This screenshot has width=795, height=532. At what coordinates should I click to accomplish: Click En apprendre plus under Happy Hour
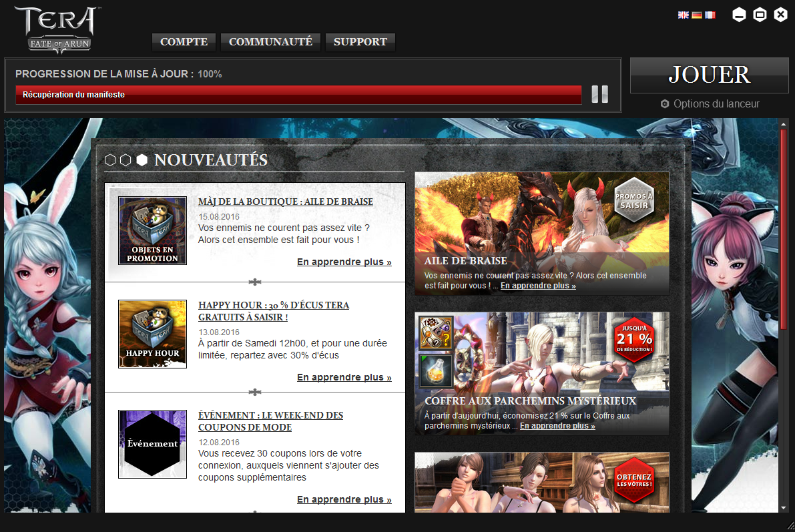click(x=344, y=378)
